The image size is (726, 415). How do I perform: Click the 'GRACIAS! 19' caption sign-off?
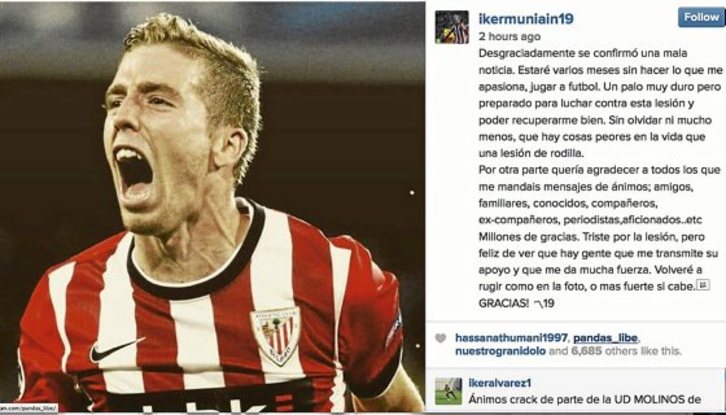(x=516, y=303)
